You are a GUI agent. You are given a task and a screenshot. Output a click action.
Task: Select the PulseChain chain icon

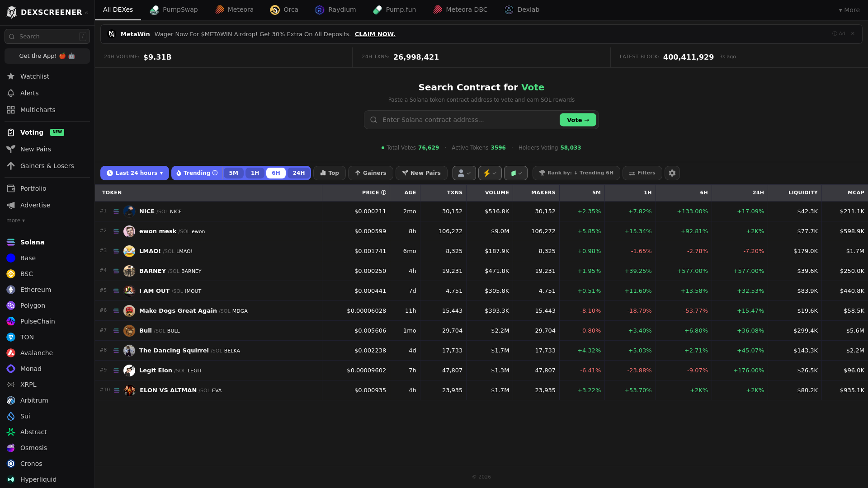[11, 321]
